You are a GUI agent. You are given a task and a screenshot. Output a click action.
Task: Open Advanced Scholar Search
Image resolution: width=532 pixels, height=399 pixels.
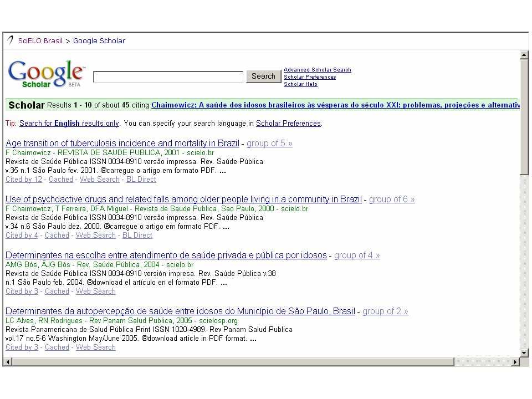pos(317,70)
